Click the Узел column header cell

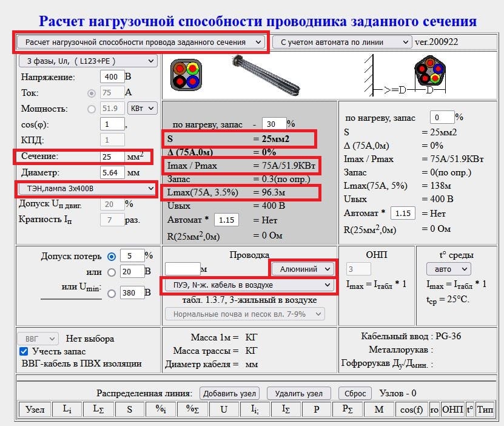35,409
